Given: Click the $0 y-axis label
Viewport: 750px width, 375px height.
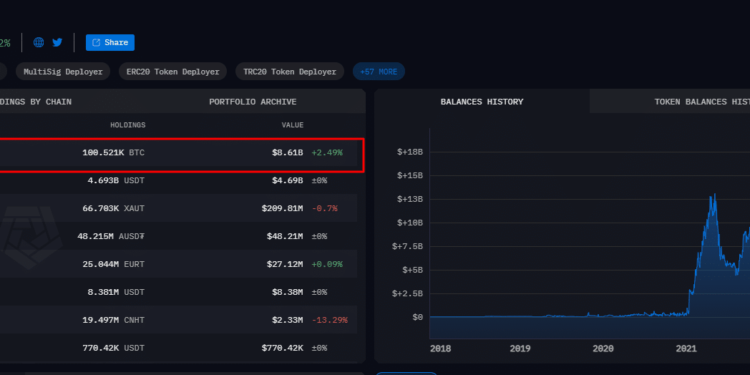Looking at the screenshot, I should [x=417, y=317].
